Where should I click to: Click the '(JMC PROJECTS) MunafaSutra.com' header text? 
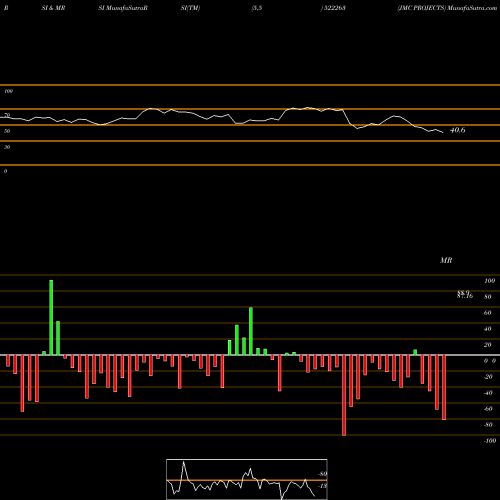click(x=447, y=8)
